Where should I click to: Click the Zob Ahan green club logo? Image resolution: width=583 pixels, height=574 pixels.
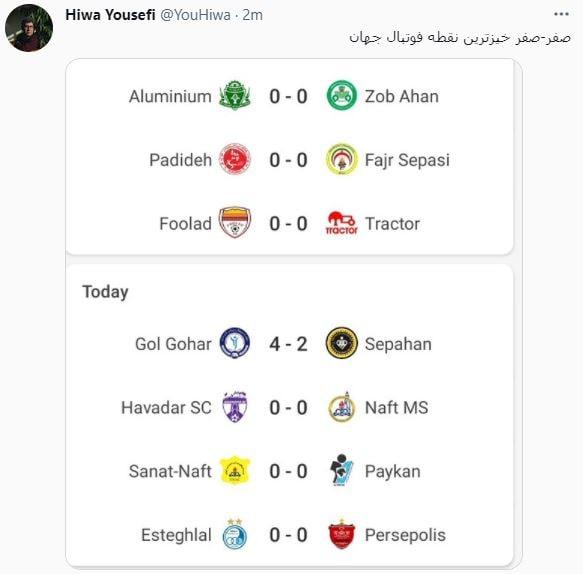[x=341, y=96]
